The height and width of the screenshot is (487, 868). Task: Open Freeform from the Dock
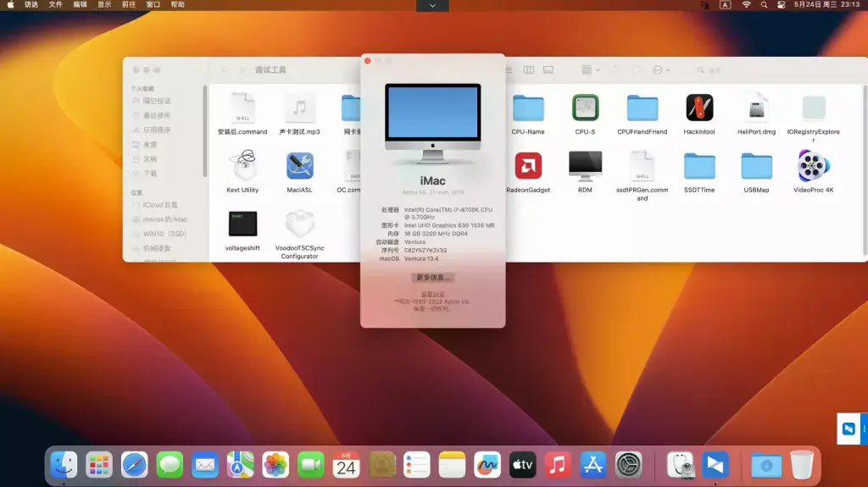click(x=487, y=465)
